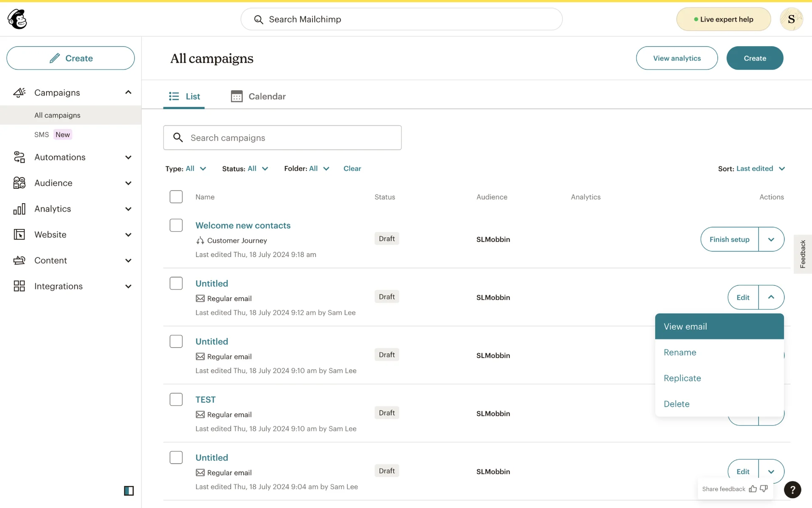This screenshot has width=812, height=508.
Task: Switch to the Calendar tab
Action: pyautogui.click(x=258, y=97)
